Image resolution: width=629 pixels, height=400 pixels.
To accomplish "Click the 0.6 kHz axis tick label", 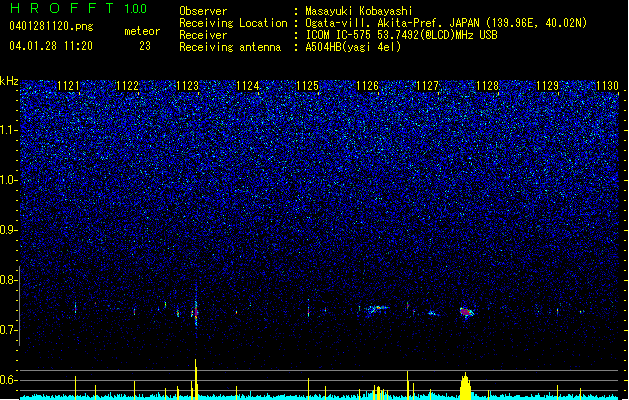I will click(7, 380).
